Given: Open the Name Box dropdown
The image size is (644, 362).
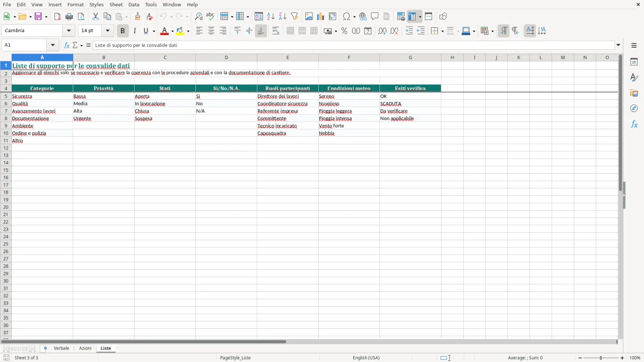Looking at the screenshot, I should point(53,46).
